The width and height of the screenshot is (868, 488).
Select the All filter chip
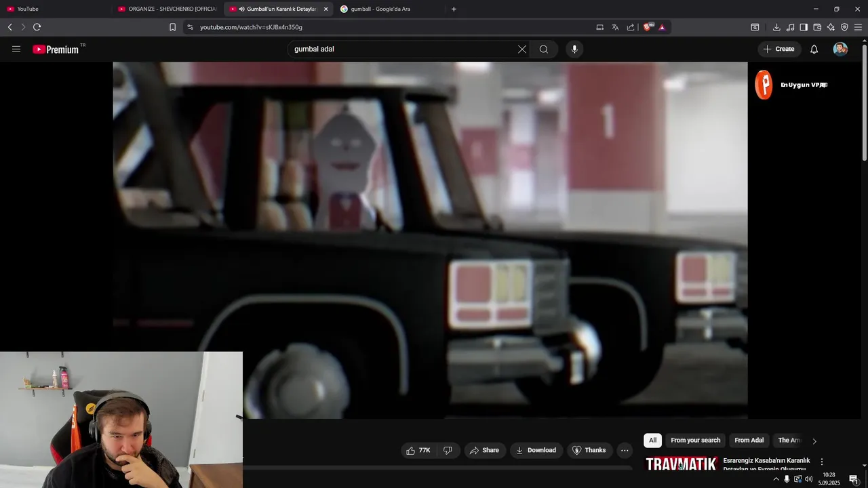pyautogui.click(x=652, y=441)
